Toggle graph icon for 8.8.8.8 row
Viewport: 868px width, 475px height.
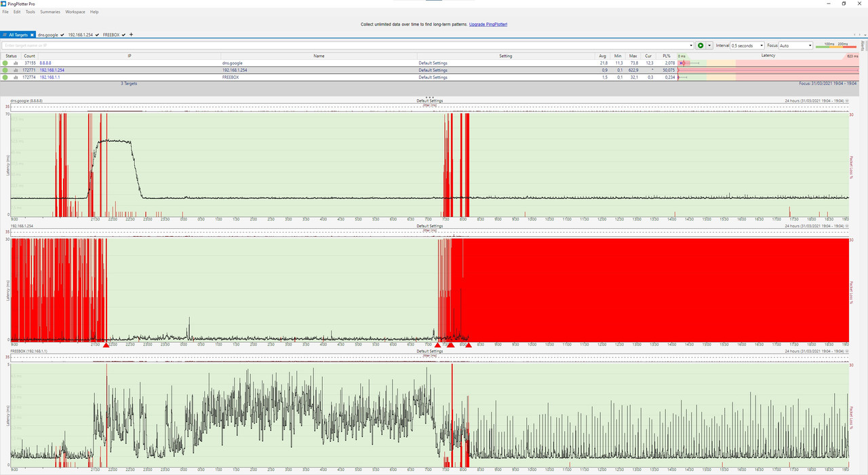[x=16, y=63]
